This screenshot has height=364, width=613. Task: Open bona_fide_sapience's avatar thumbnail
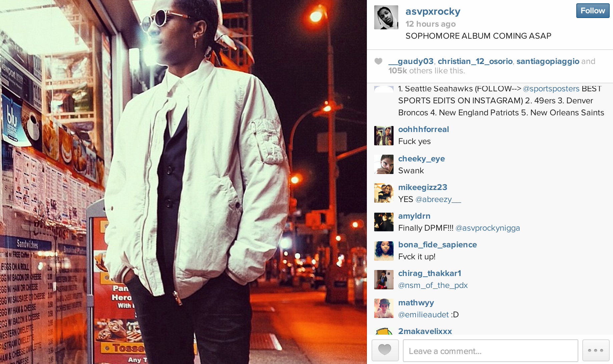coord(384,251)
